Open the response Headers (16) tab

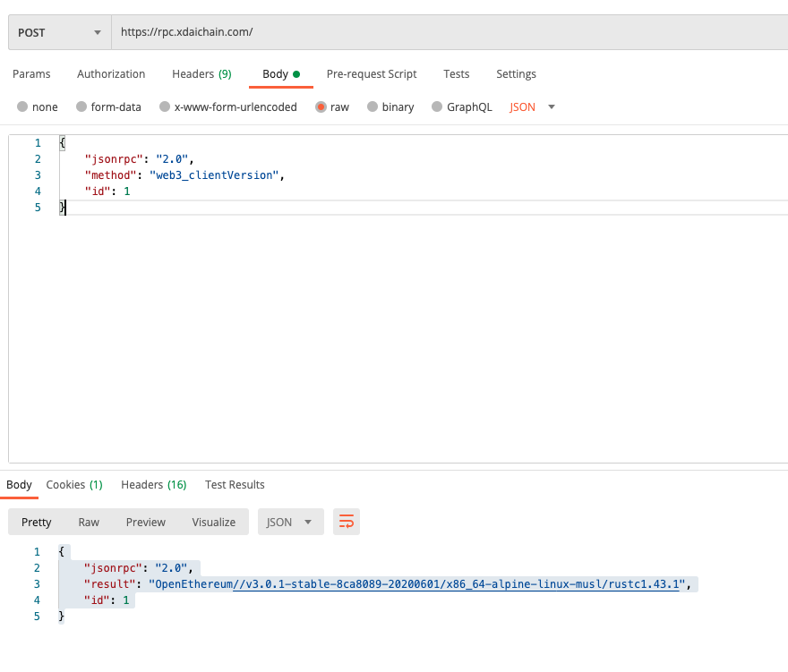154,485
